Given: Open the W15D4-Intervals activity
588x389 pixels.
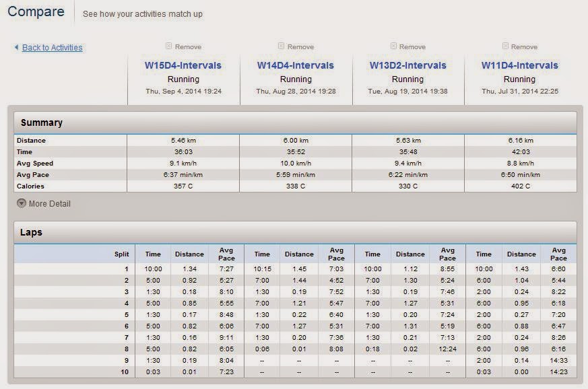Looking at the screenshot, I should point(183,65).
